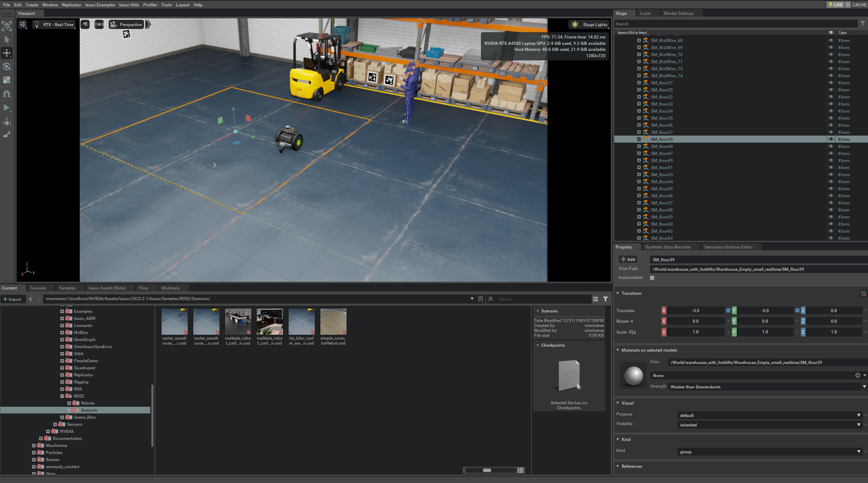Click the bookmark icon beside content path
This screenshot has height=483, width=868.
click(x=481, y=299)
